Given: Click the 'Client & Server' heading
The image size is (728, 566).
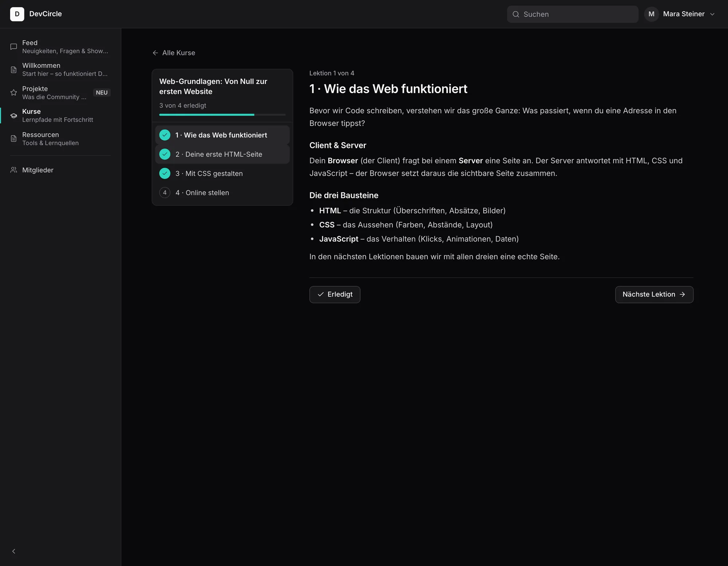Looking at the screenshot, I should pyautogui.click(x=338, y=145).
